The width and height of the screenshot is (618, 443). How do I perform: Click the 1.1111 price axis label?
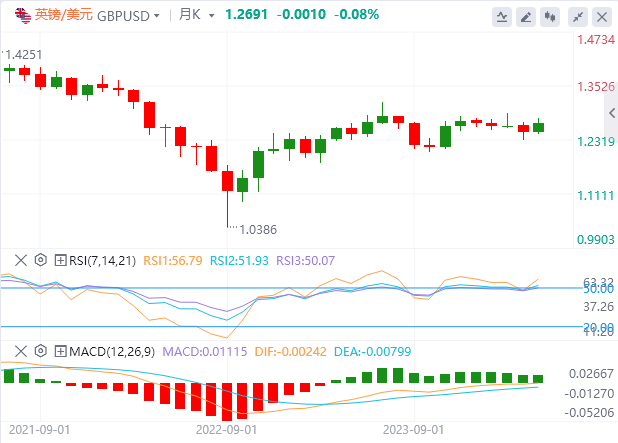(x=596, y=195)
